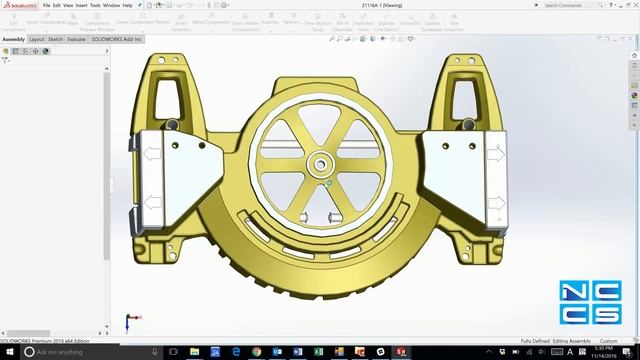Screen dimensions: 640x360
Task: Open the help question mark dropdown
Action: (x=612, y=5)
